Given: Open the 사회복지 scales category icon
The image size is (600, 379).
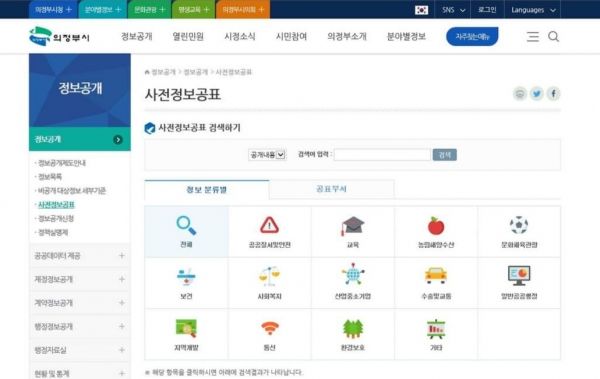Looking at the screenshot, I should (269, 276).
